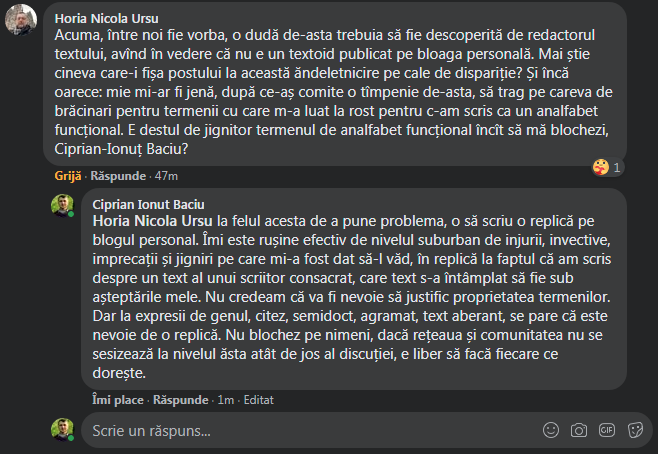Click the Horia Nicola Ursu mention in reply
Screen dimensions: 658x454
coord(152,220)
